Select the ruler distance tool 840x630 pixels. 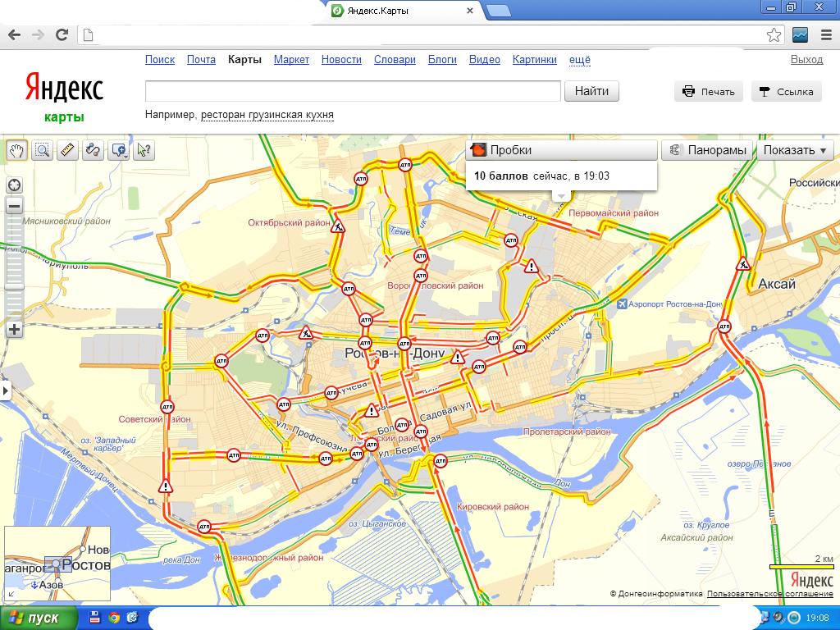67,150
